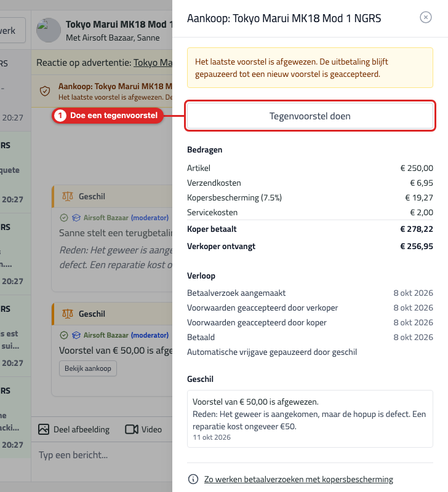
Task: Click the first Airsoft Bazaar moderator name
Action: click(x=106, y=218)
